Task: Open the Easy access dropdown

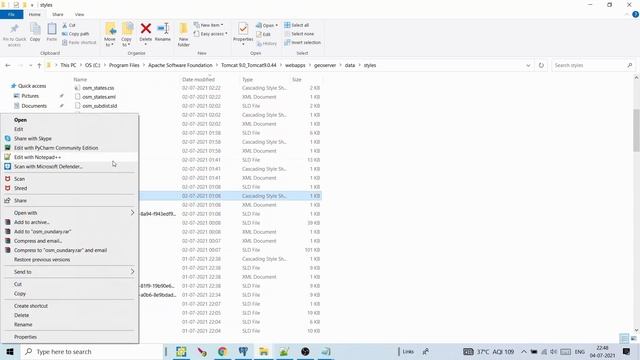Action: coord(211,34)
